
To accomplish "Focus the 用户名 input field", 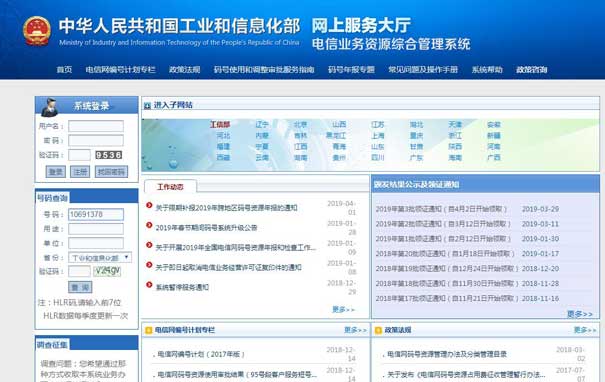I will 96,126.
